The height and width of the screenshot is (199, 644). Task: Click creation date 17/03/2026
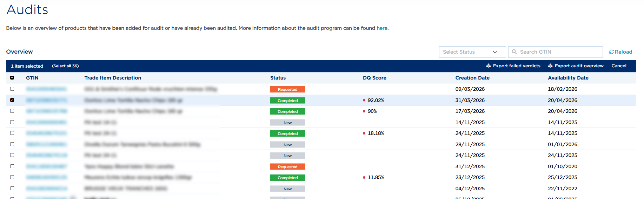[470, 111]
